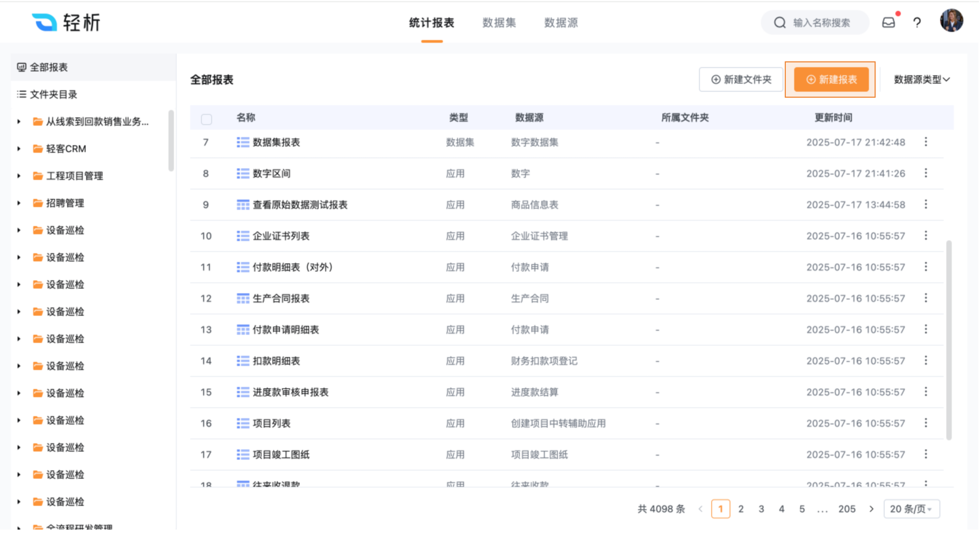Open the 数字区间 report name
The height and width of the screenshot is (551, 980).
[x=272, y=173]
